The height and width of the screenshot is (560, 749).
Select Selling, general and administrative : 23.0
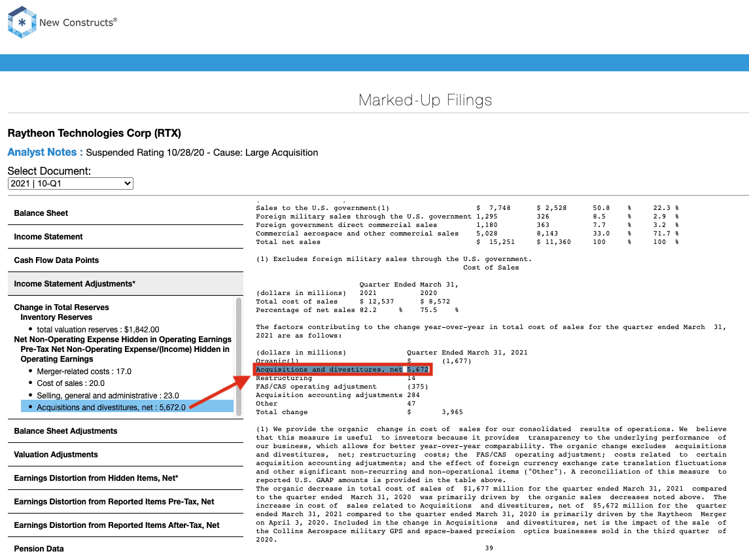tap(108, 396)
